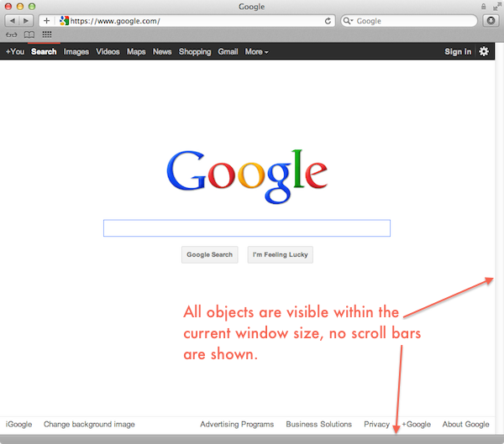Click the lock icon in the title bar
504x444 pixels.
(484, 7)
